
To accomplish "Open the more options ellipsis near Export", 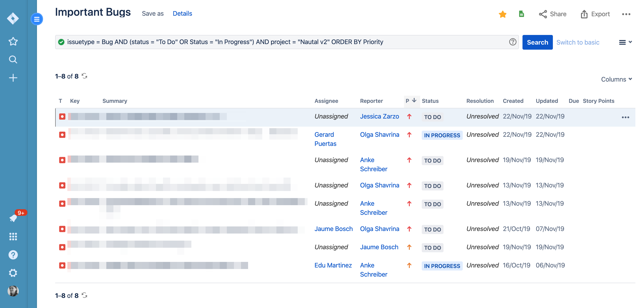I will coord(626,14).
